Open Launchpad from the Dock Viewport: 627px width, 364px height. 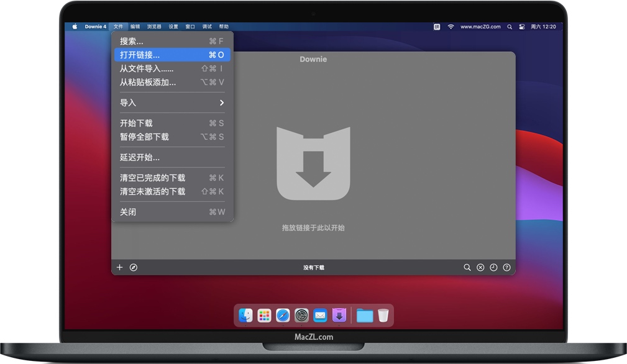tap(264, 316)
